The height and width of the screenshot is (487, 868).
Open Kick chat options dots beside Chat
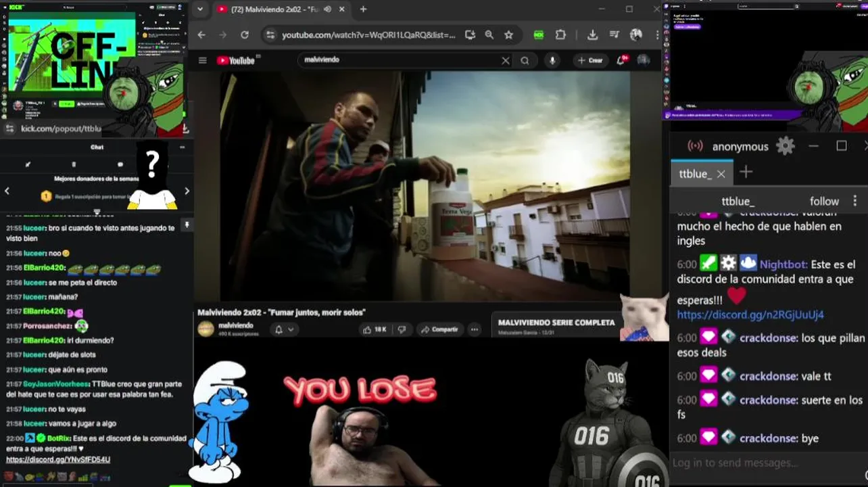click(x=182, y=147)
